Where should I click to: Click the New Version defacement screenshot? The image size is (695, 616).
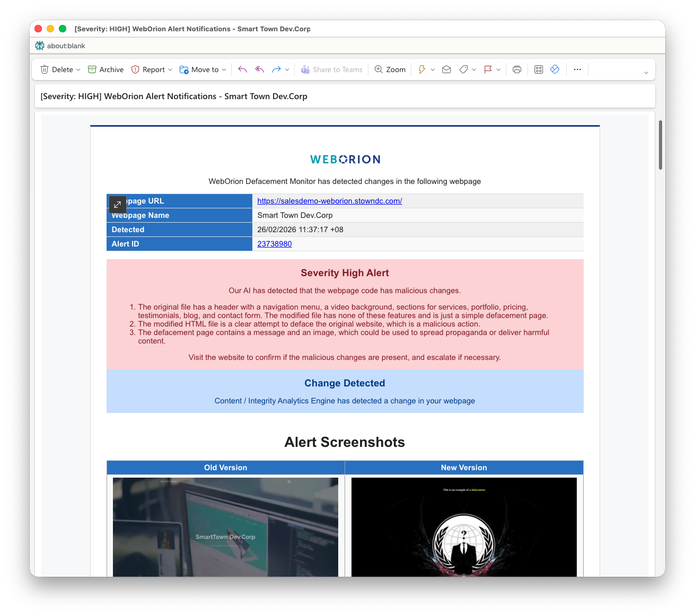pos(464,527)
